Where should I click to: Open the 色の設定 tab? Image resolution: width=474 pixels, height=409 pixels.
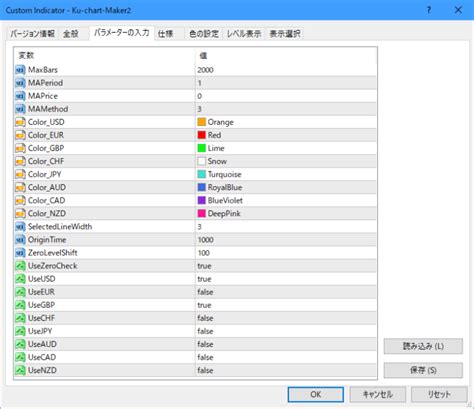pos(204,34)
